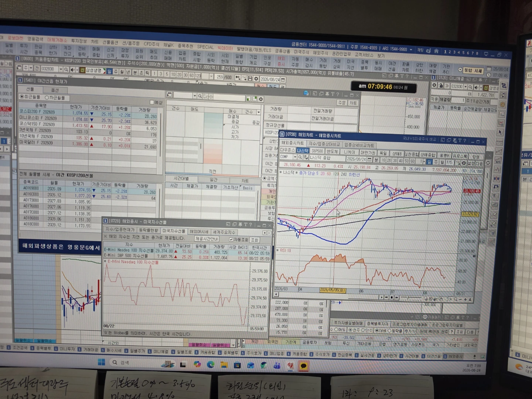Screen dimensions: 532x399
Task: Click the speaker icon beside 032830 code search
Action: pyautogui.click(x=72, y=69)
